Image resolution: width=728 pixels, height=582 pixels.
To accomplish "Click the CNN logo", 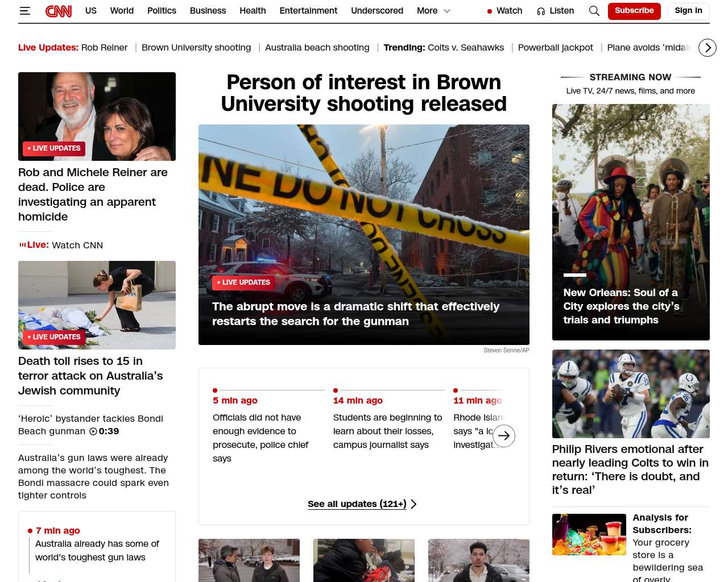I will (x=59, y=11).
